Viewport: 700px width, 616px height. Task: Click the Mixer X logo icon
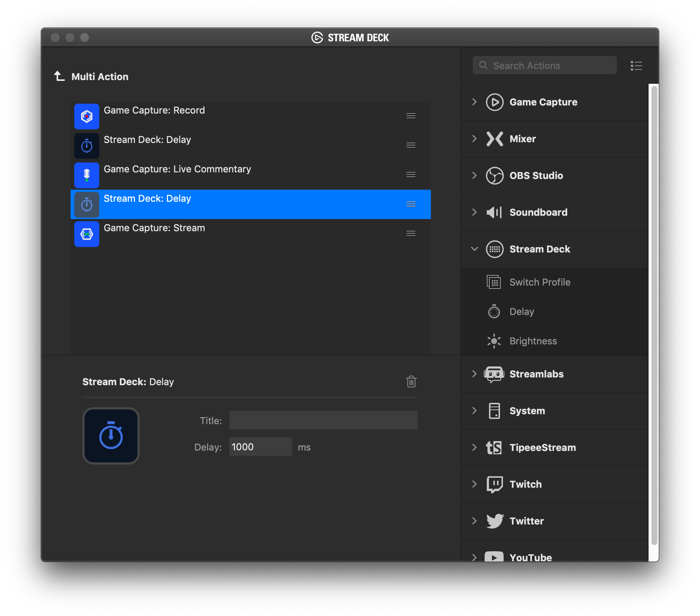(x=494, y=139)
